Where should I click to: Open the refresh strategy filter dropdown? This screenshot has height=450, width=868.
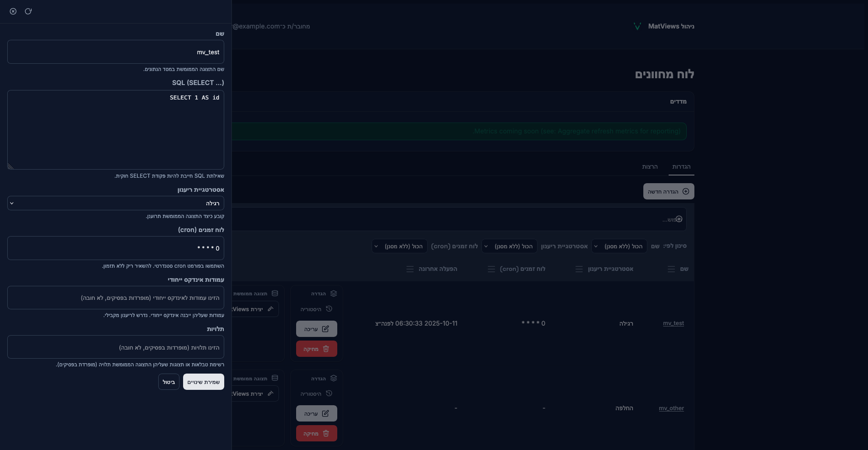(x=509, y=246)
